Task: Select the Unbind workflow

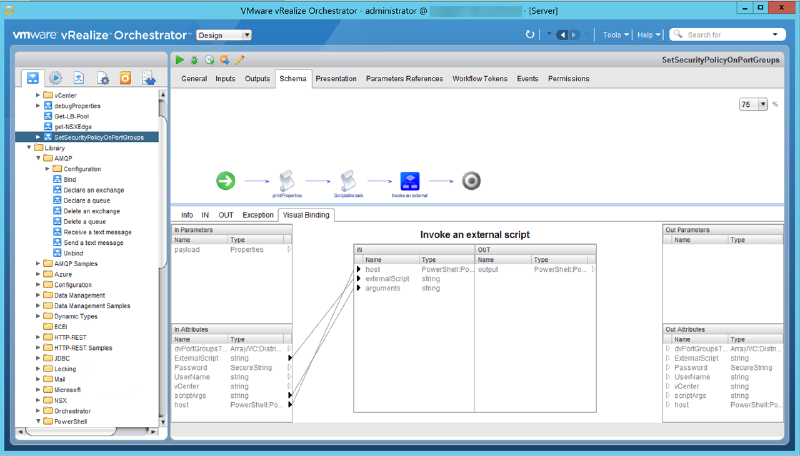Action: click(68, 253)
